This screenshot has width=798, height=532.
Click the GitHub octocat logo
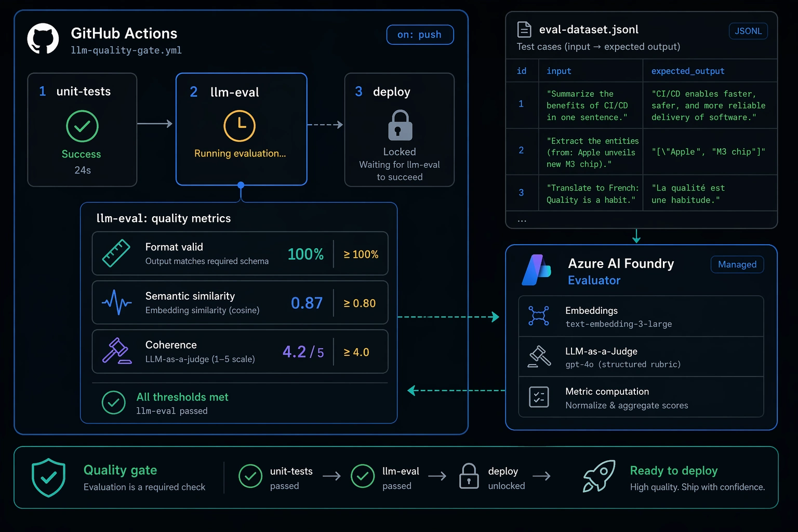(x=43, y=39)
